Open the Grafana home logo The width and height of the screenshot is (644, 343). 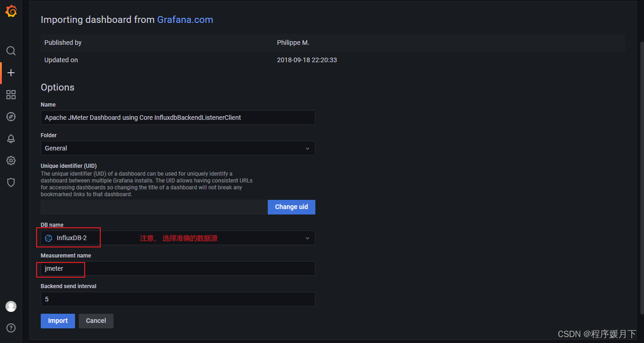[x=11, y=11]
